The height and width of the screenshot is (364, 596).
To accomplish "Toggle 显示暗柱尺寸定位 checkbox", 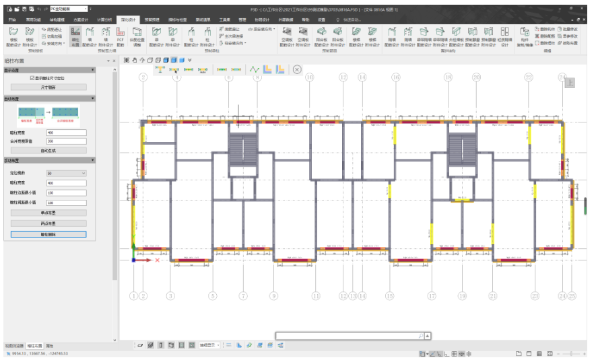I will click(x=32, y=78).
